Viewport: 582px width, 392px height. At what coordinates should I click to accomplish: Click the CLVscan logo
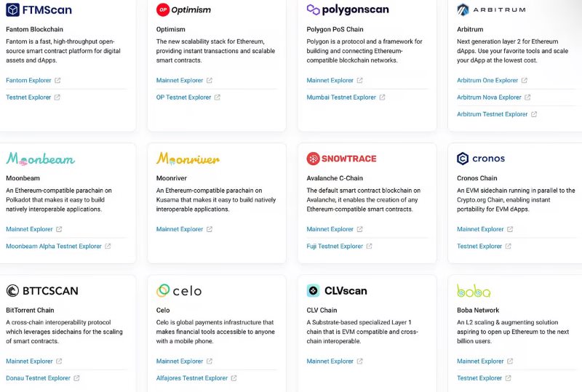(x=336, y=291)
